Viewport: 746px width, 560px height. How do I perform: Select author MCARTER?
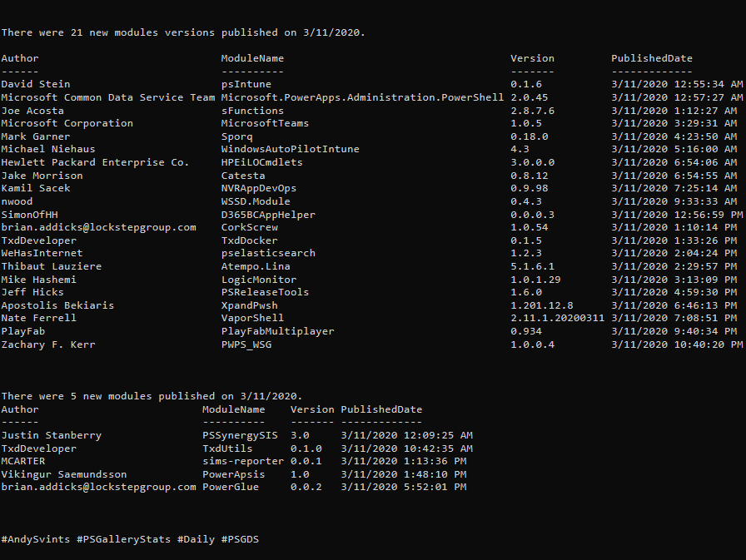pos(22,462)
